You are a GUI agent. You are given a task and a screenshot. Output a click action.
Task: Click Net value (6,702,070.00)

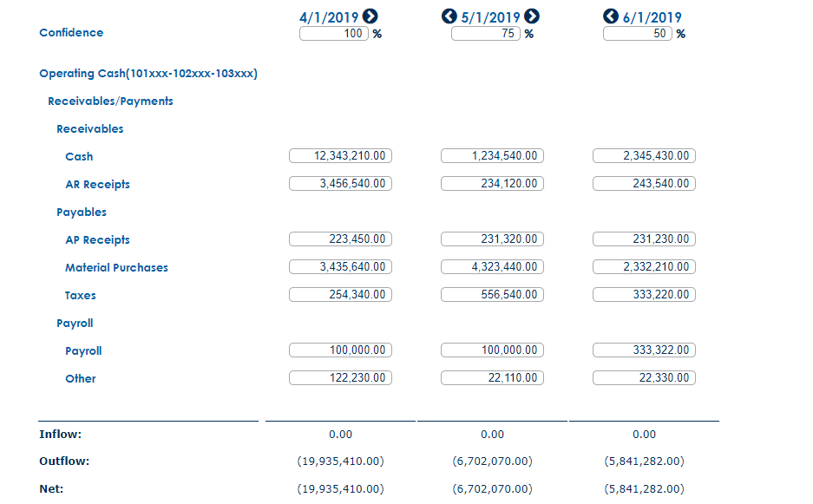click(493, 489)
